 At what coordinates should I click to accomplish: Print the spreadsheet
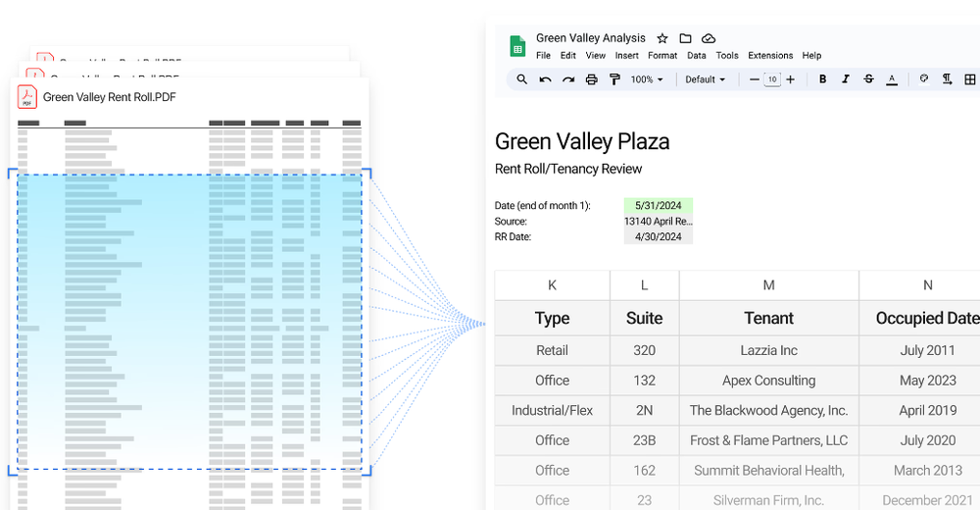click(591, 79)
